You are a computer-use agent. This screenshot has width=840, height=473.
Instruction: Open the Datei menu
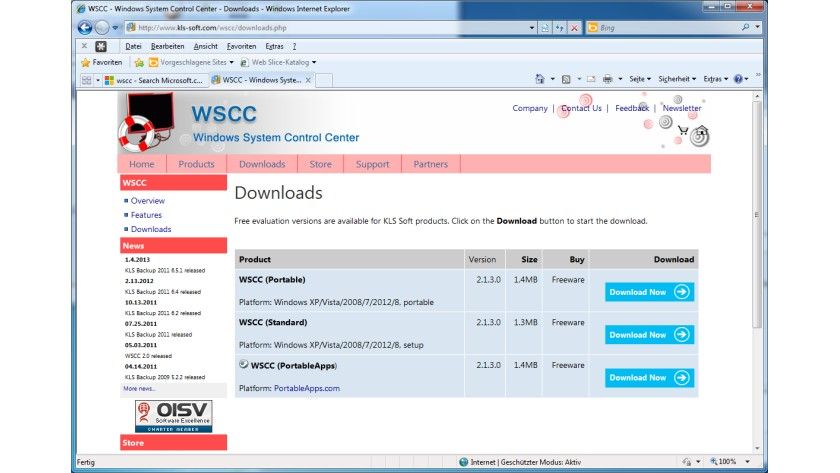tap(133, 47)
